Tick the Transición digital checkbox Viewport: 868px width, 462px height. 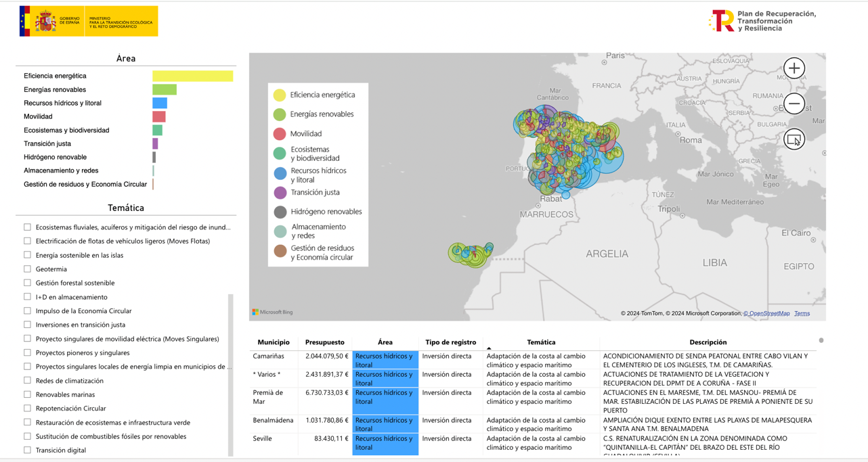pos(28,450)
